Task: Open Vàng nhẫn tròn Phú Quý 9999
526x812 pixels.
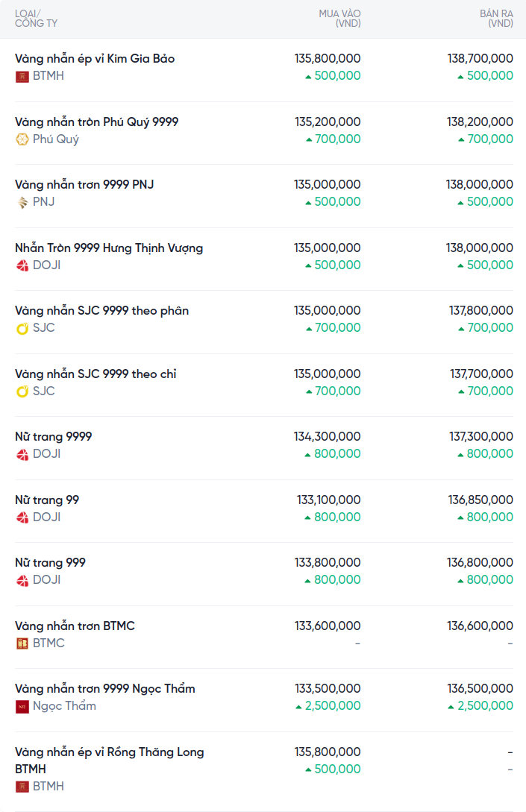Action: [97, 122]
